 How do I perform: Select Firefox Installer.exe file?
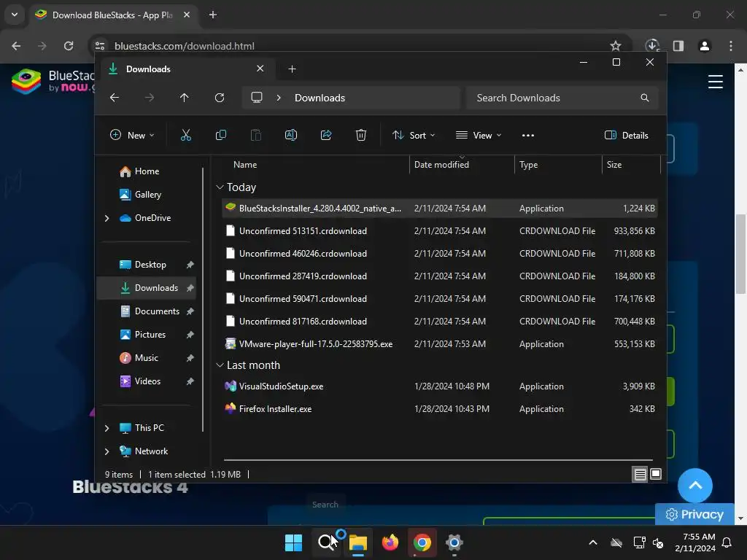pyautogui.click(x=440, y=409)
